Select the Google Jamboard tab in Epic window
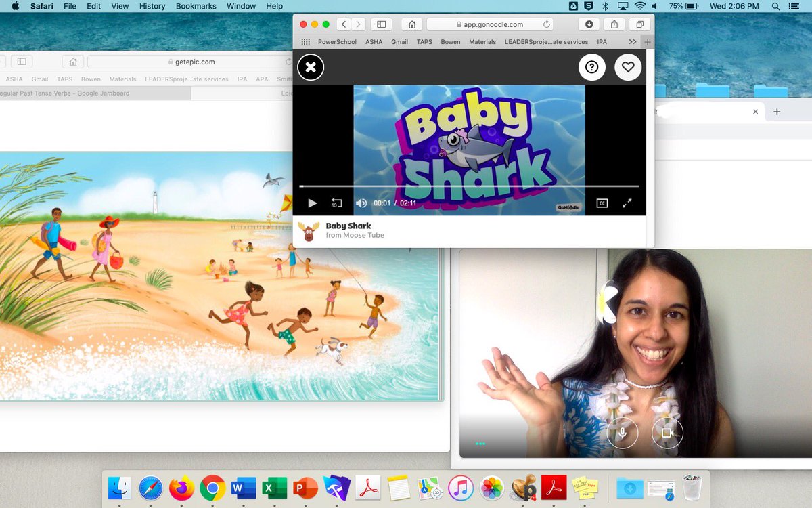812x508 pixels. 95,93
